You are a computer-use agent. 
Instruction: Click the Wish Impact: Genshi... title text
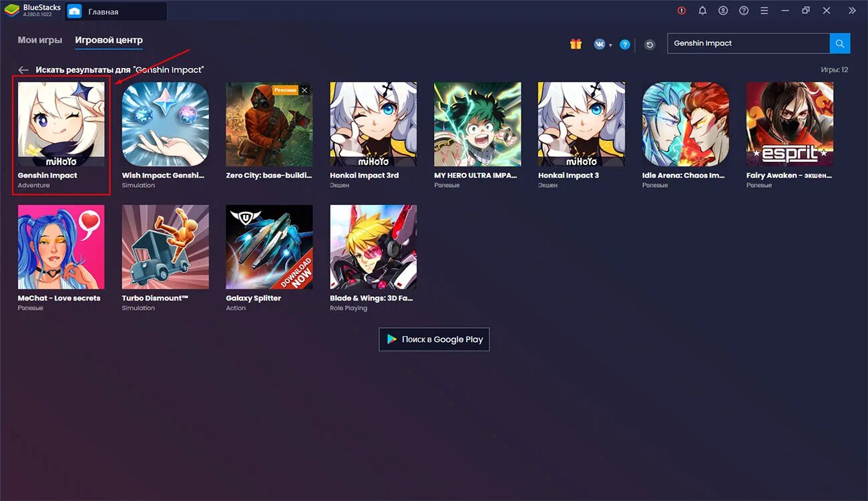pos(163,176)
